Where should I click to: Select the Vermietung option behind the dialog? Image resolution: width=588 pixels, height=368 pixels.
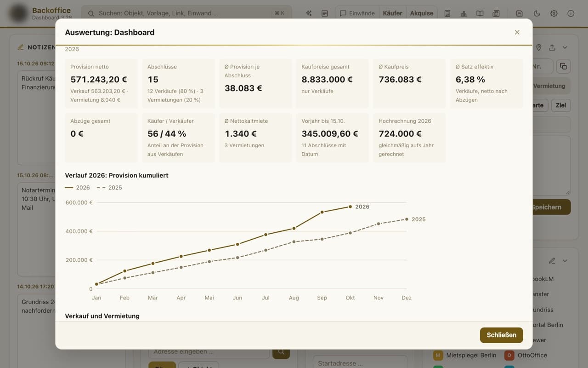[551, 86]
